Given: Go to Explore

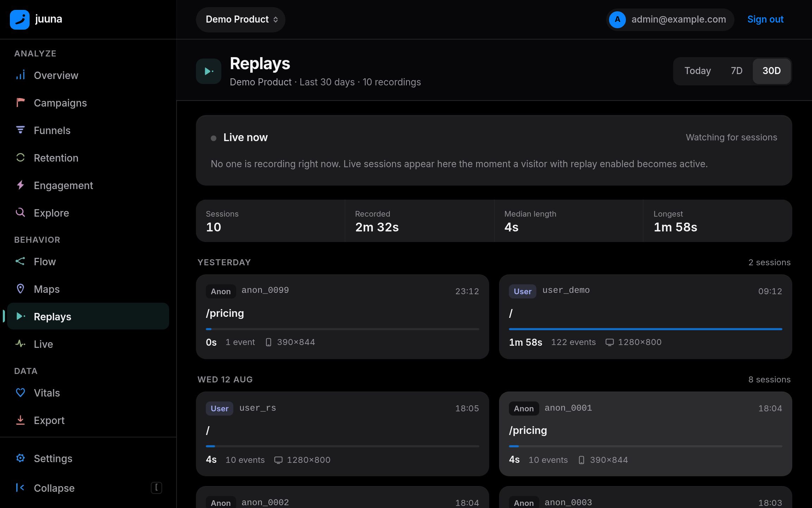Looking at the screenshot, I should pos(88,213).
